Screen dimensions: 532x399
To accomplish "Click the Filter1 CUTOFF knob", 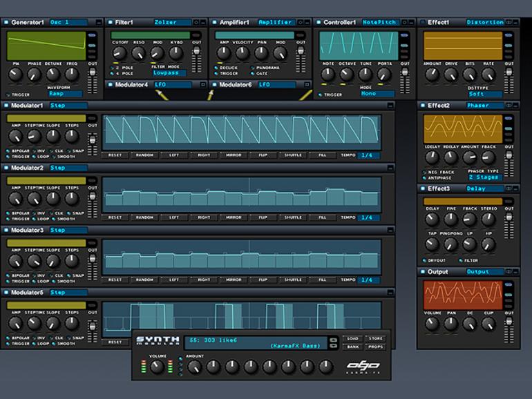I will click(119, 53).
